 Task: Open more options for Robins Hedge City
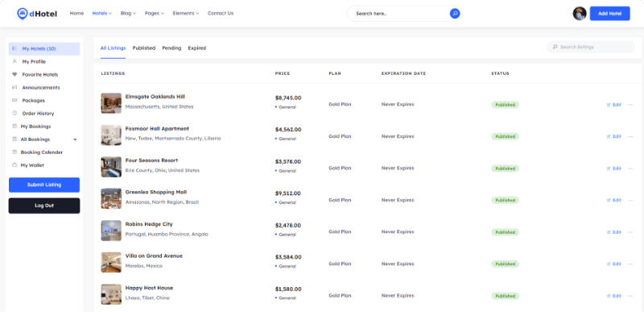[630, 232]
